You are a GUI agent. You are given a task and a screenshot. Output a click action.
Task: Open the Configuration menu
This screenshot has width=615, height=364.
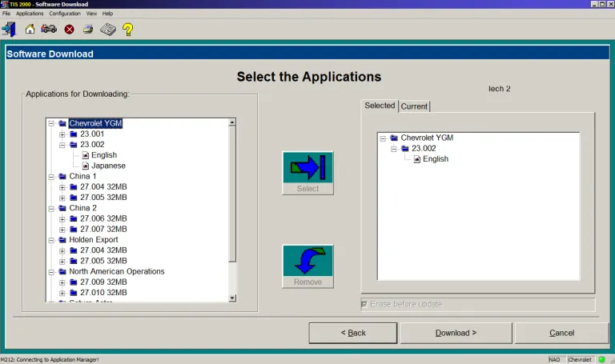pos(65,14)
